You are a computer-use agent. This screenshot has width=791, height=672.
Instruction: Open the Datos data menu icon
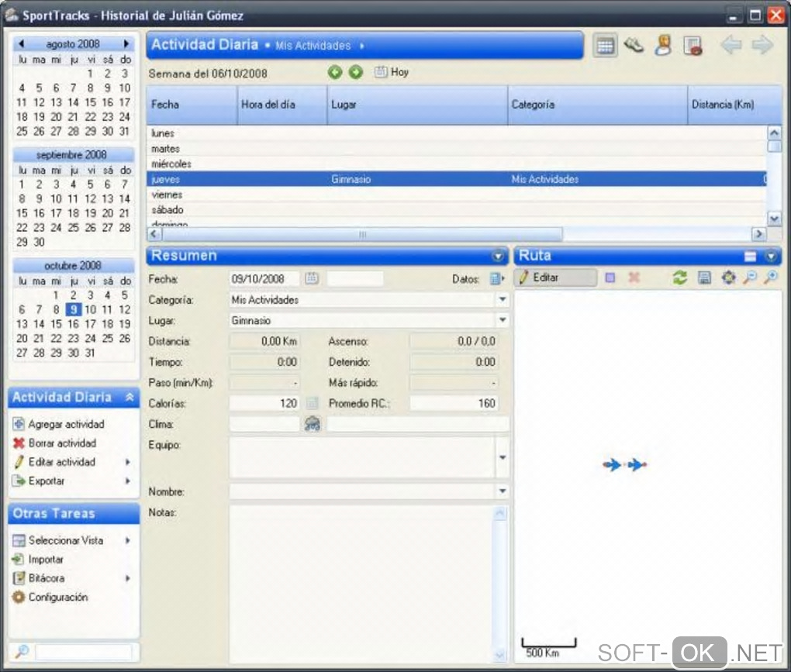(x=497, y=279)
